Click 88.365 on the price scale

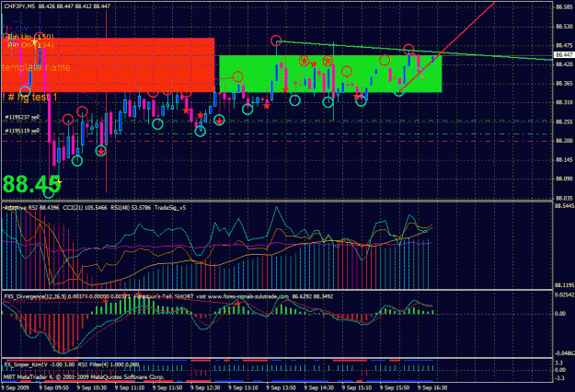click(x=564, y=84)
